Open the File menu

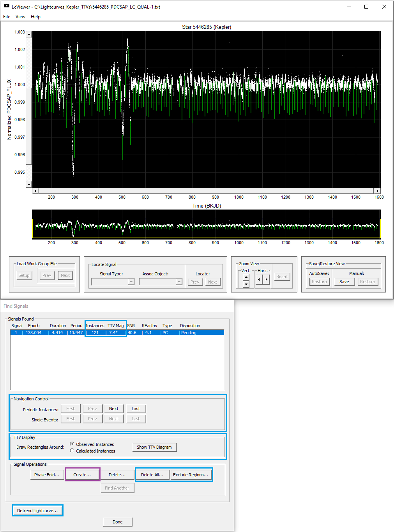tap(7, 17)
